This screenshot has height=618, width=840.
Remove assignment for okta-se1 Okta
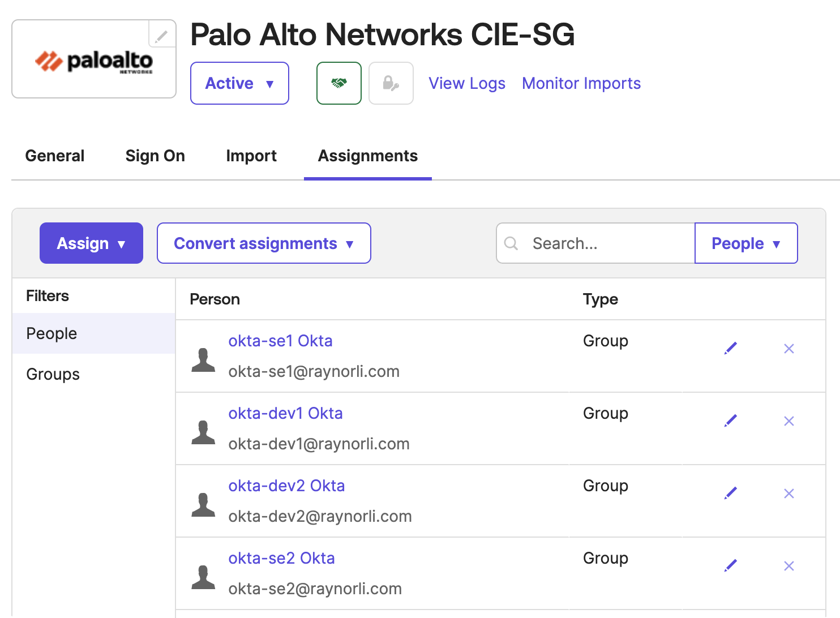(x=789, y=349)
